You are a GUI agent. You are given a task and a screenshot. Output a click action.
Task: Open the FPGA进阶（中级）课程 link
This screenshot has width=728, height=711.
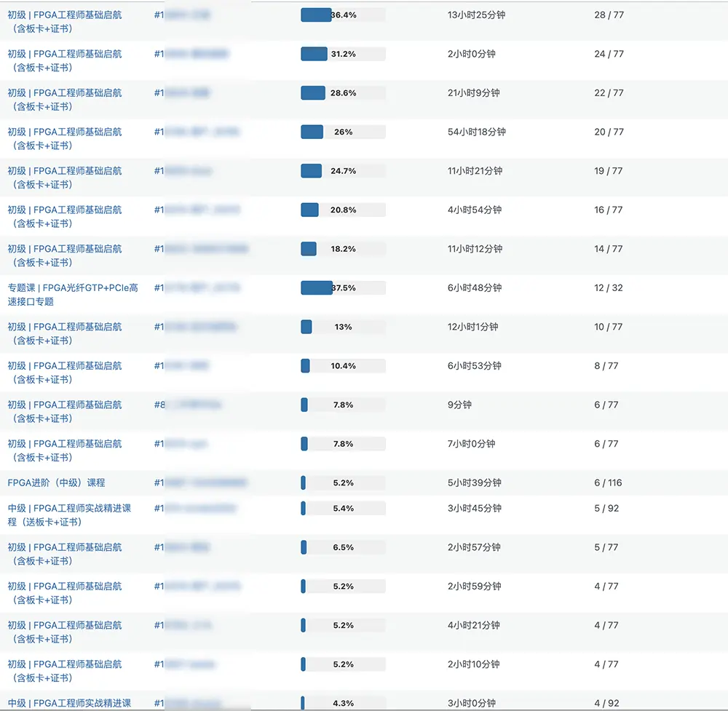pos(56,482)
